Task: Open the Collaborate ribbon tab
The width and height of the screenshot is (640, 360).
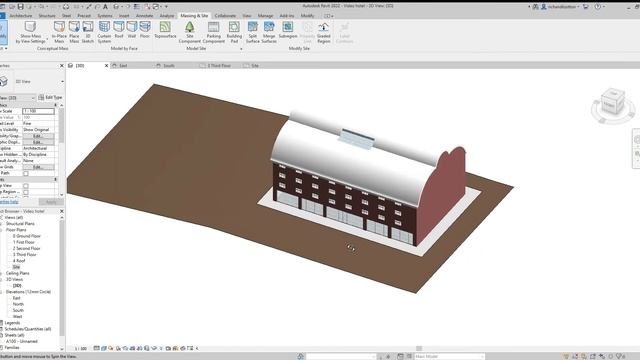Action: (225, 16)
